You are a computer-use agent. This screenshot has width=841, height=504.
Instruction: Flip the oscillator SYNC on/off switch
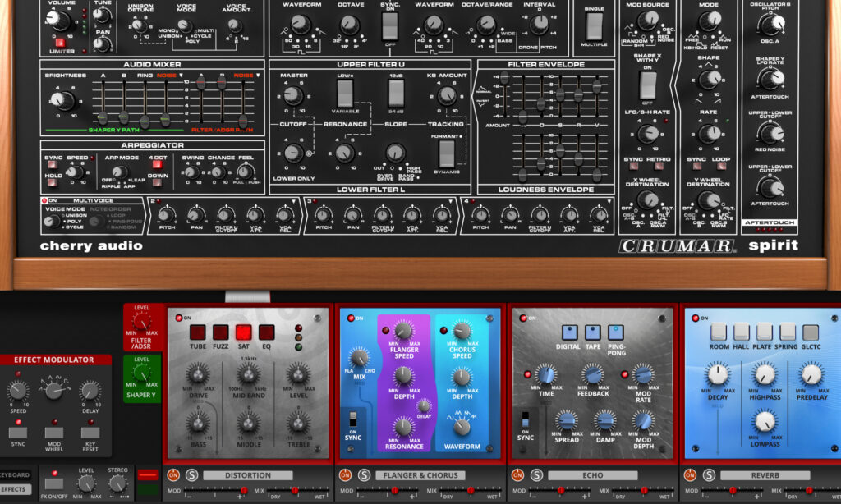coord(390,25)
